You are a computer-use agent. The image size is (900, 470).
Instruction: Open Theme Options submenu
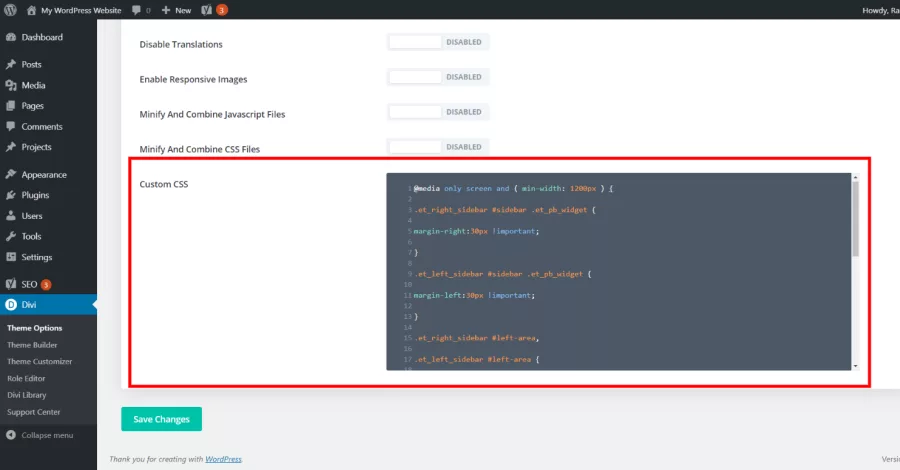(x=34, y=328)
